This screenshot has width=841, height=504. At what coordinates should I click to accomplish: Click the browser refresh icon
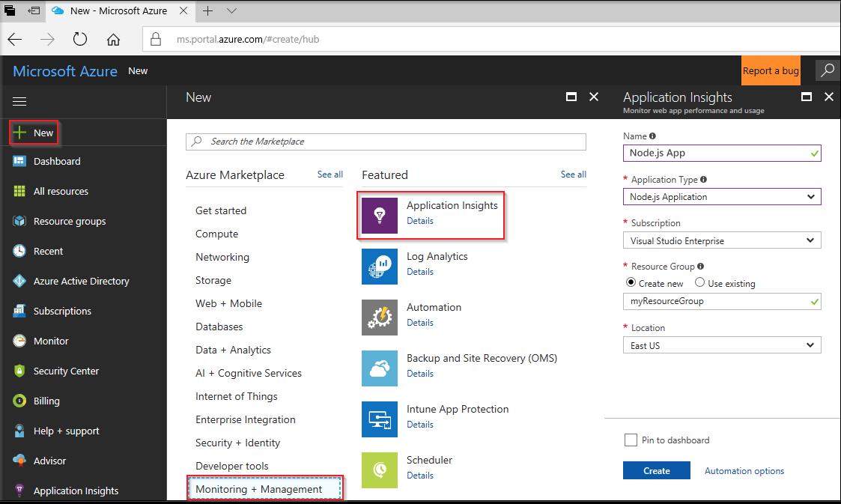tap(80, 39)
